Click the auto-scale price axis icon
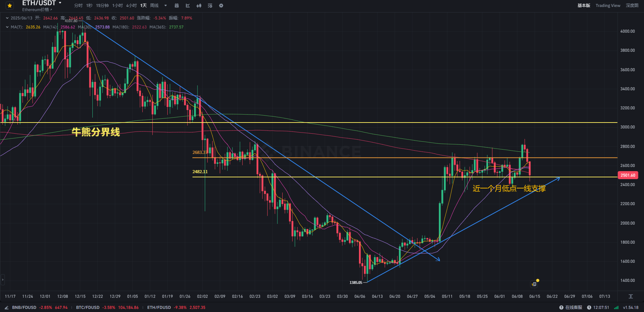Screen dimensions: 644x312 pos(631,296)
